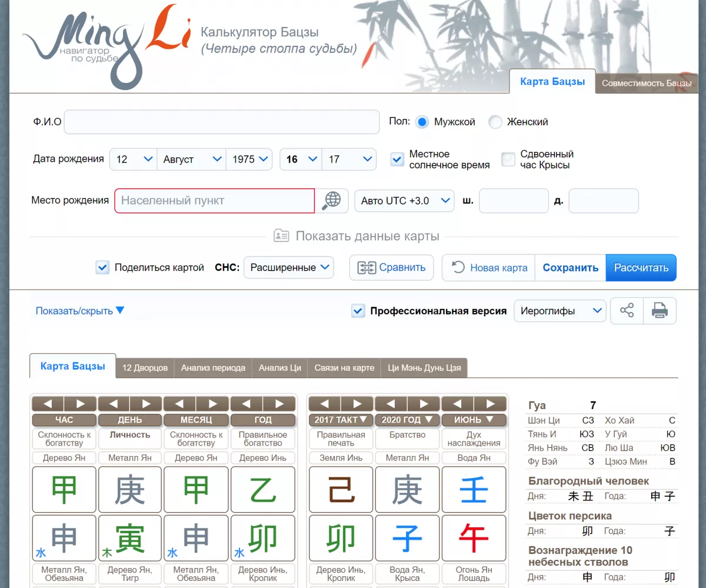
Task: Select the Женский gender radio button
Action: tap(495, 122)
